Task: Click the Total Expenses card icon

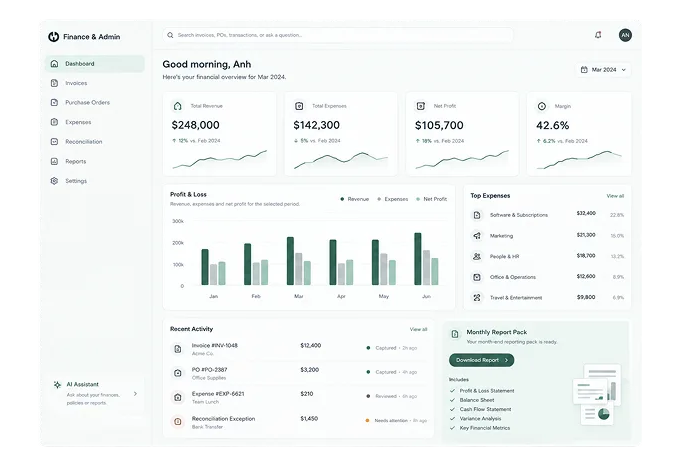Action: coord(299,106)
